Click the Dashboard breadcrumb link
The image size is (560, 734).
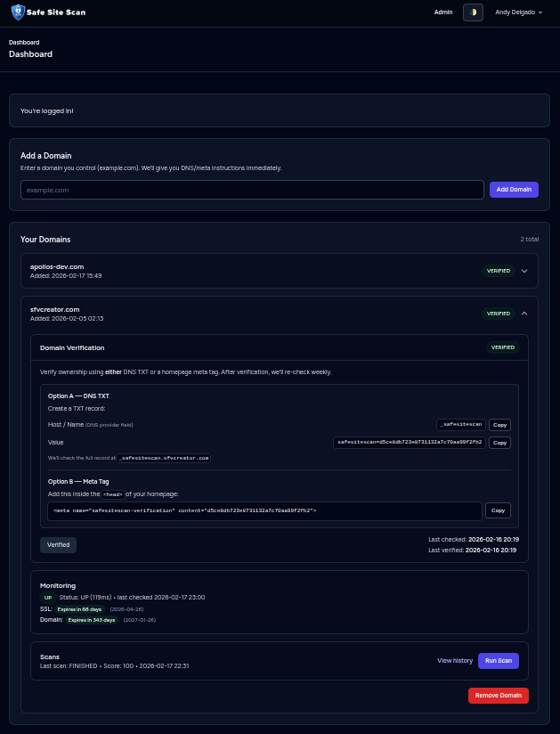24,42
